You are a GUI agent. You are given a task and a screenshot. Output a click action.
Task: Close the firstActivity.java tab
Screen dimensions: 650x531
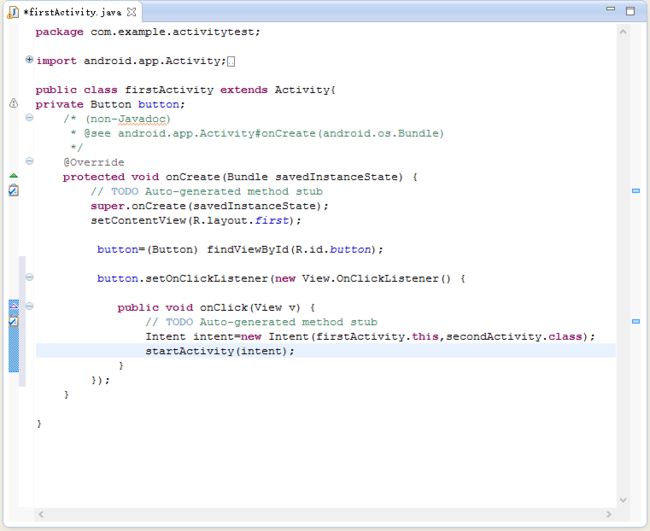pyautogui.click(x=131, y=12)
